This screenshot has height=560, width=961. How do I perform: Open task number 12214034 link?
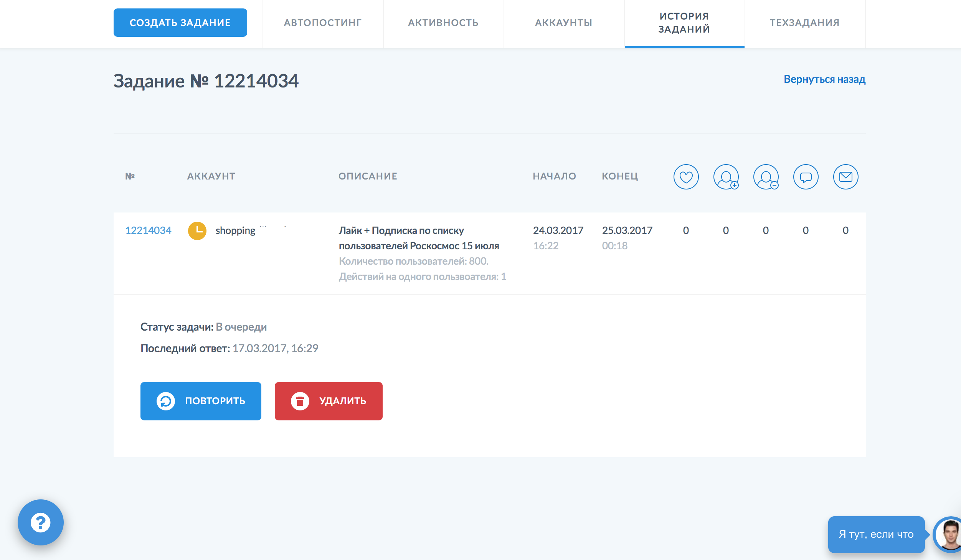coord(148,231)
